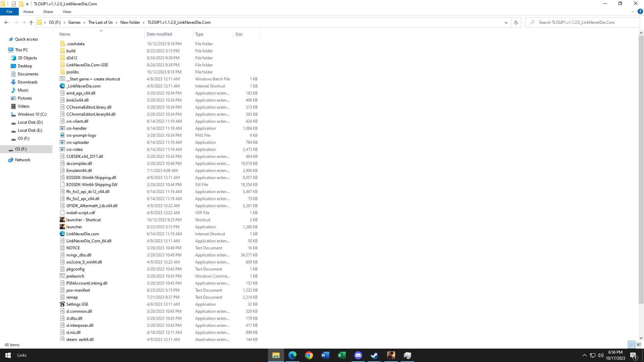This screenshot has width=644, height=362.
Task: Open Steam from the taskbar
Action: tap(374, 355)
